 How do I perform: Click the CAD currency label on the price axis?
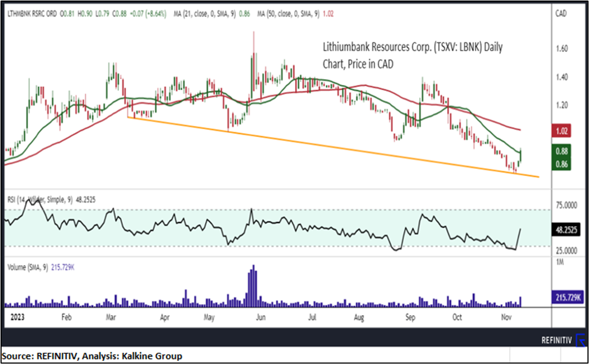(x=561, y=14)
